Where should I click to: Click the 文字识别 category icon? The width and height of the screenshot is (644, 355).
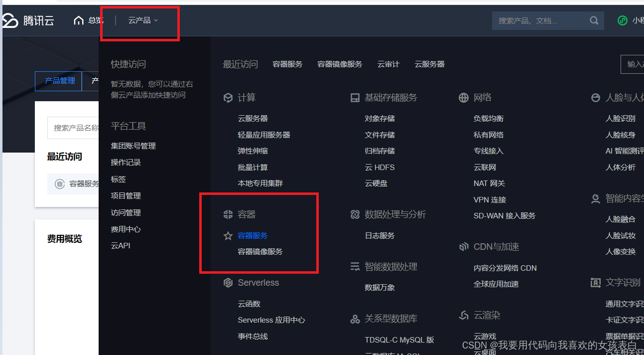pyautogui.click(x=596, y=283)
